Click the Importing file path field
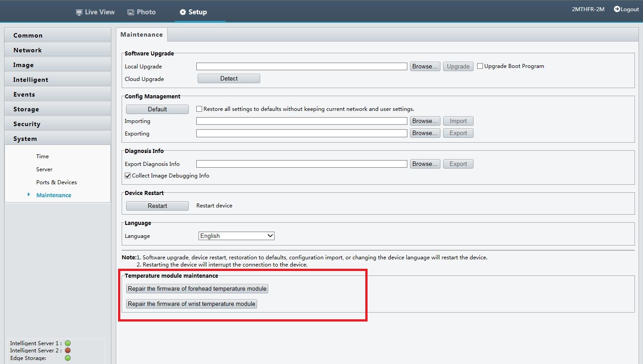The width and height of the screenshot is (643, 364). click(x=302, y=121)
